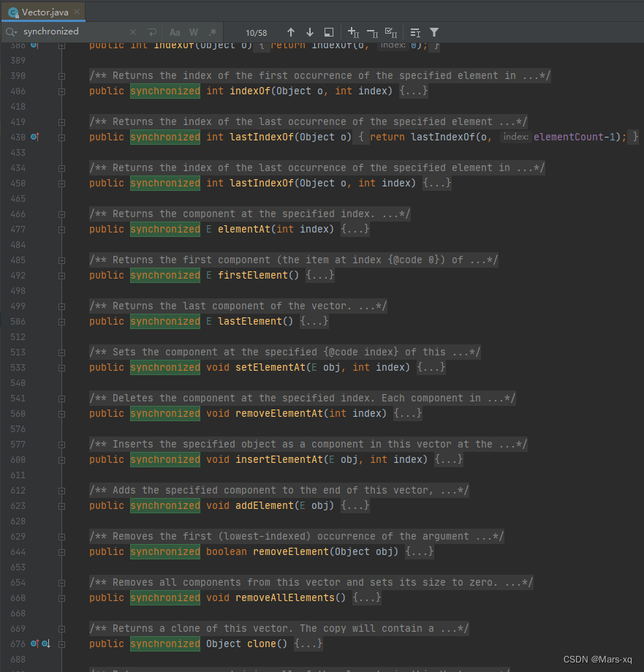Click inside the synchronized search input field
This screenshot has width=644, height=672.
[x=73, y=32]
